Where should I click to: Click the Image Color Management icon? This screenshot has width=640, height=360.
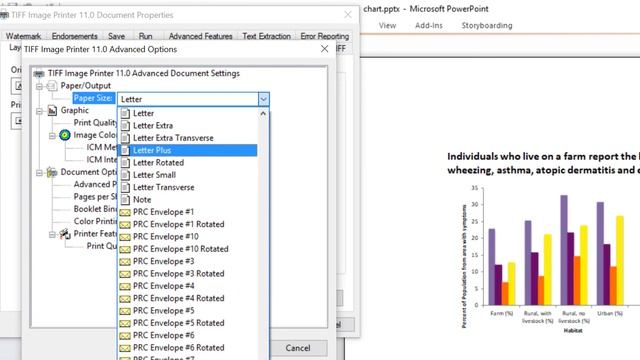[65, 135]
